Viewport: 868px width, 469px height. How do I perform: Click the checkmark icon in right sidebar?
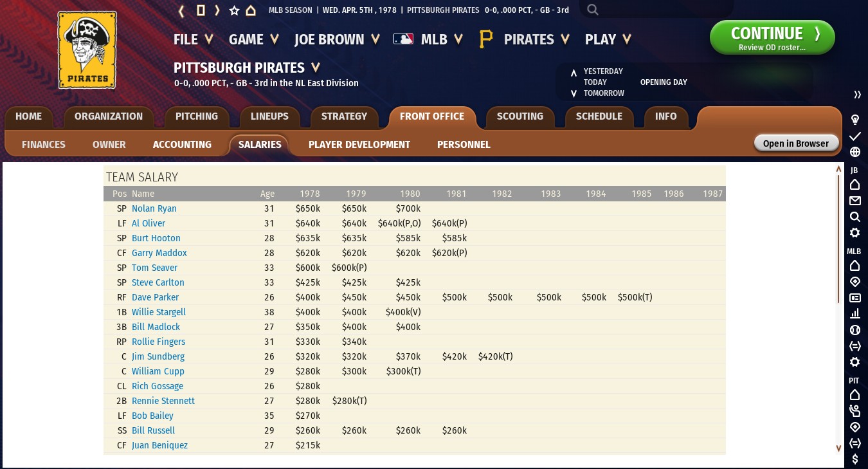[855, 136]
